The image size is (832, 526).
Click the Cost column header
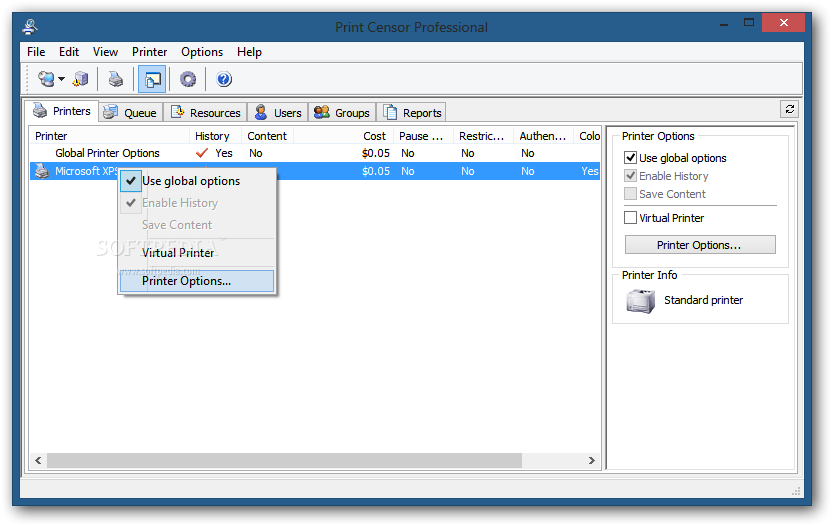point(343,136)
